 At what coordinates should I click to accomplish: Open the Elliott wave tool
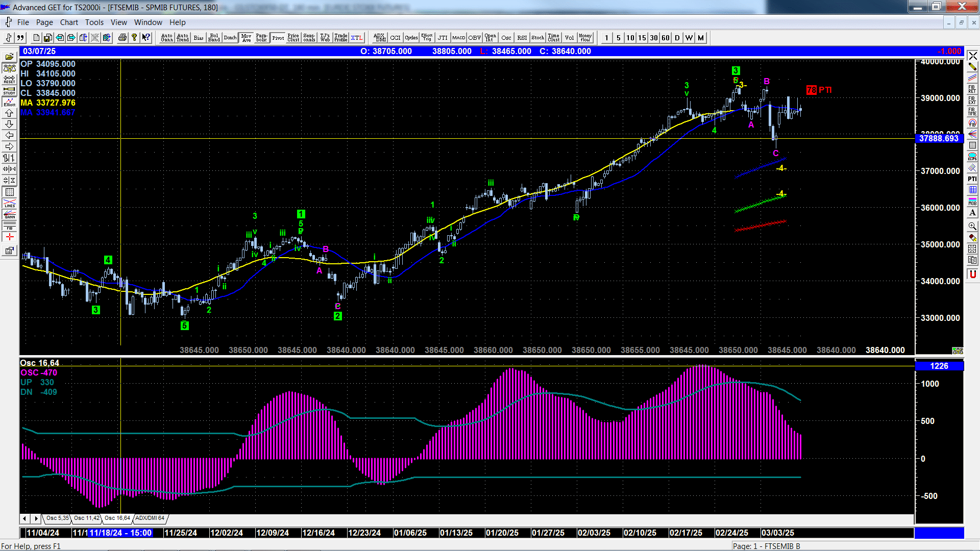point(9,102)
